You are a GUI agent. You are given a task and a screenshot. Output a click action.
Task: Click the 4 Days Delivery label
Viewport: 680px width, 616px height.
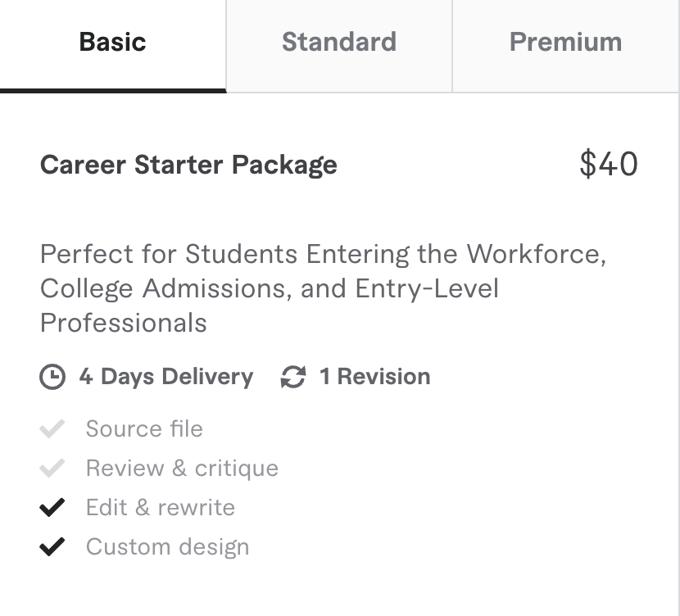[x=166, y=377]
